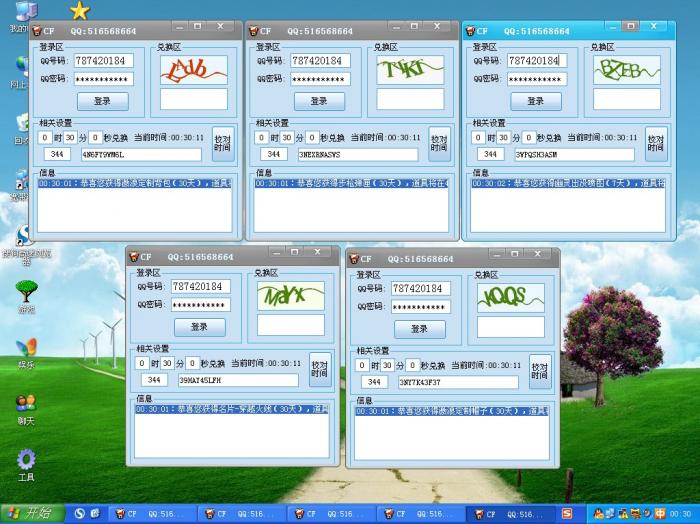The height and width of the screenshot is (524, 700).
Task: Select 00:30:01 info row in 3NEXBNASYS window
Action: click(351, 183)
